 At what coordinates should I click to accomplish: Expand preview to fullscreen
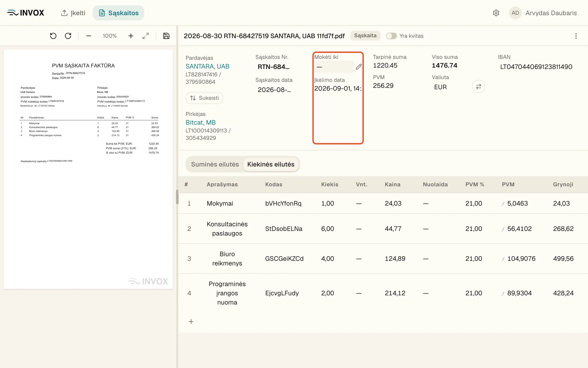(x=146, y=36)
